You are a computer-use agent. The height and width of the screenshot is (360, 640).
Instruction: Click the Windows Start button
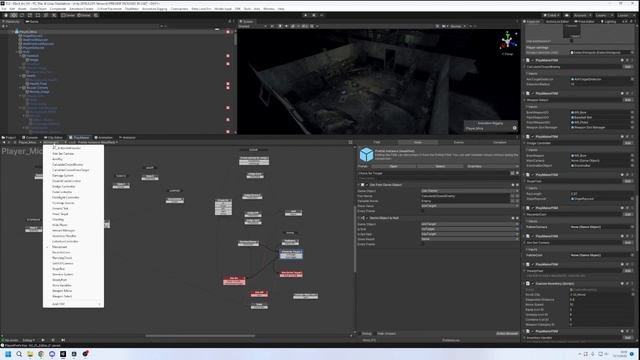8,354
